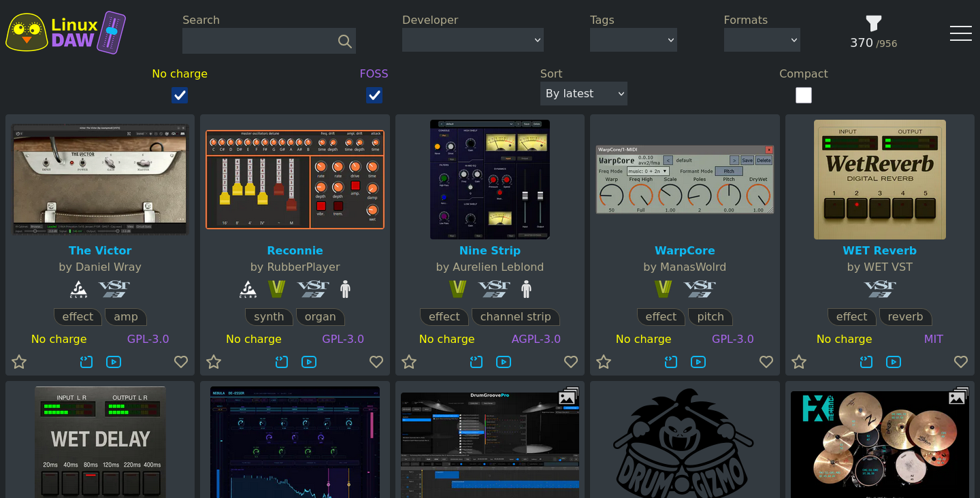Click the VST3 format icon on WET Reverb
Image resolution: width=980 pixels, height=498 pixels.
[880, 289]
